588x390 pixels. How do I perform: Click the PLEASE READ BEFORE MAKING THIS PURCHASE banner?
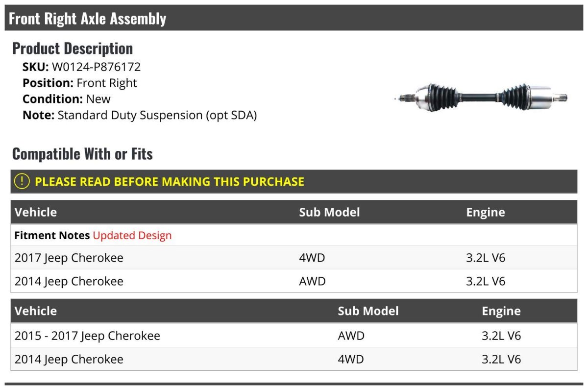pos(294,181)
